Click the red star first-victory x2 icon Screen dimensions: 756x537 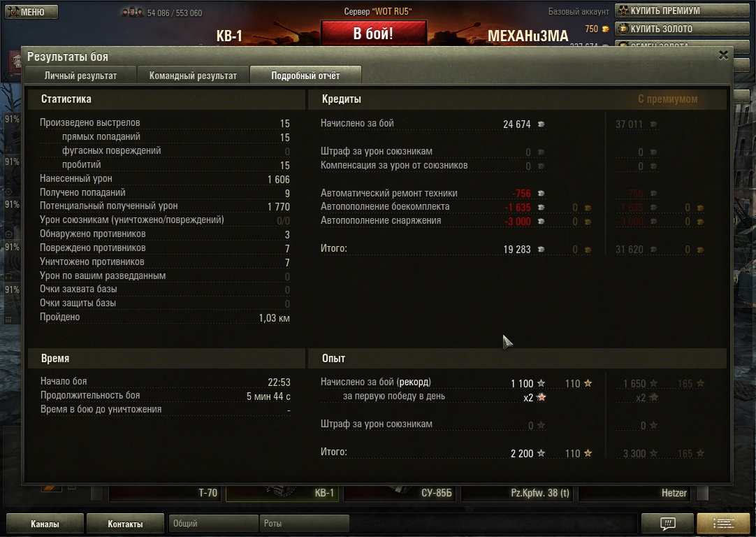541,398
